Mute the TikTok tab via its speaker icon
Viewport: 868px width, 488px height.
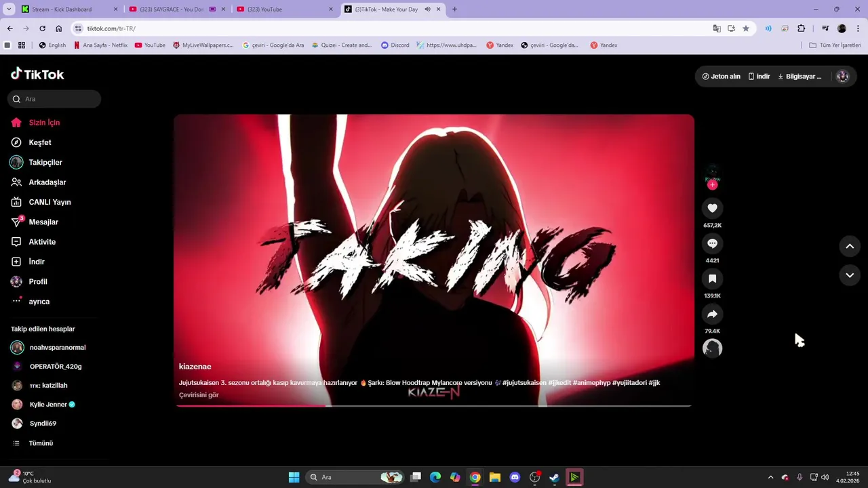tap(427, 9)
